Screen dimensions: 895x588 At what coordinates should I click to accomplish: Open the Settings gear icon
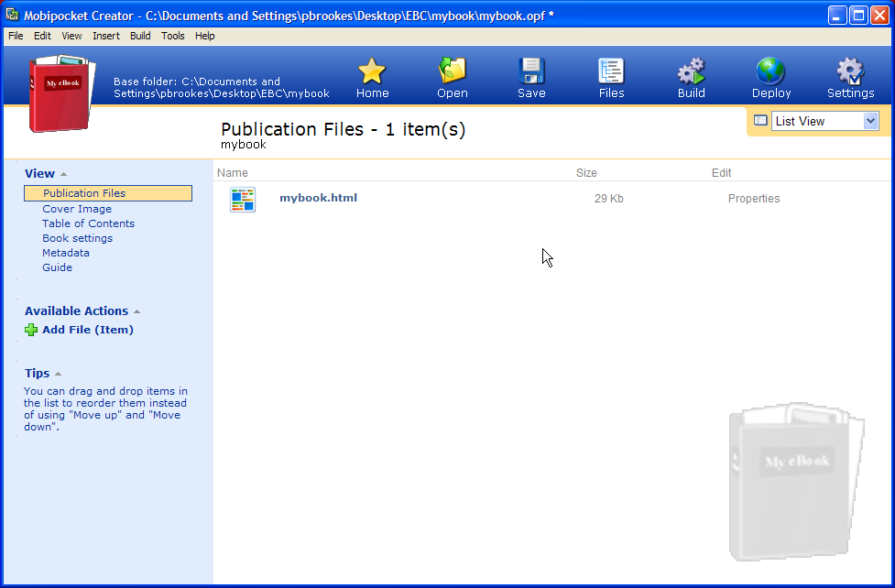(x=850, y=71)
